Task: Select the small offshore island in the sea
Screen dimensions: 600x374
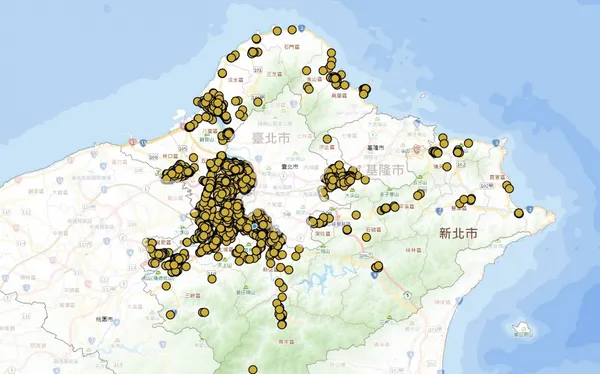Action: pos(523,329)
